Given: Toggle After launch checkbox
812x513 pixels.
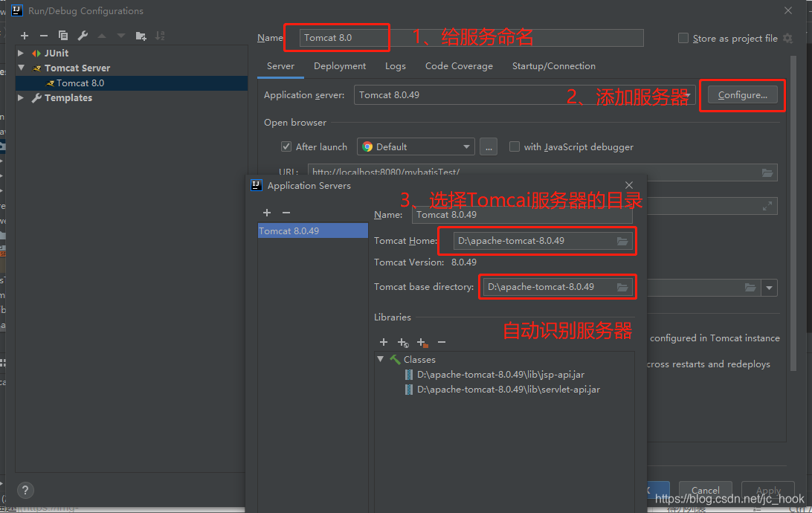Looking at the screenshot, I should tap(286, 146).
